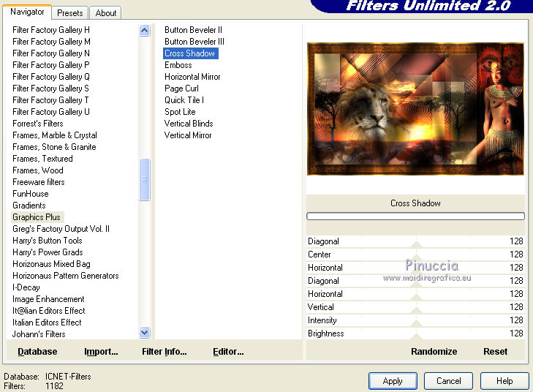Click the Vertical slider
The width and height of the screenshot is (533, 392).
coord(416,307)
